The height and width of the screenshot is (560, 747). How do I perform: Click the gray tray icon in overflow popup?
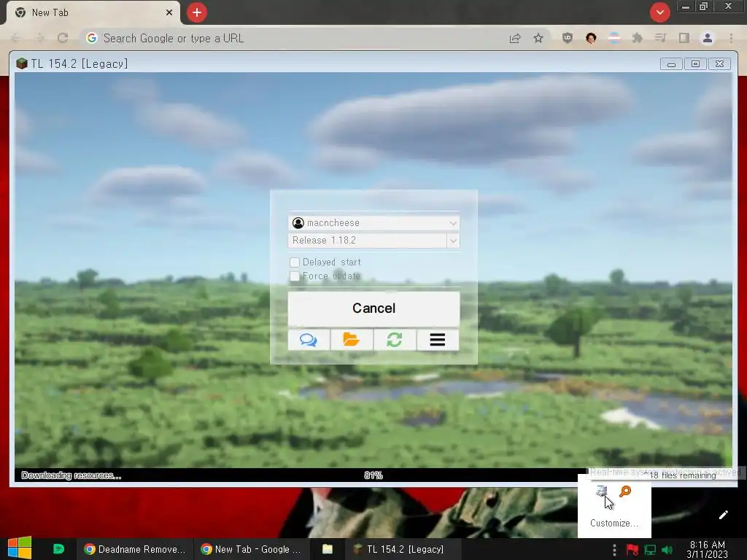pos(601,491)
